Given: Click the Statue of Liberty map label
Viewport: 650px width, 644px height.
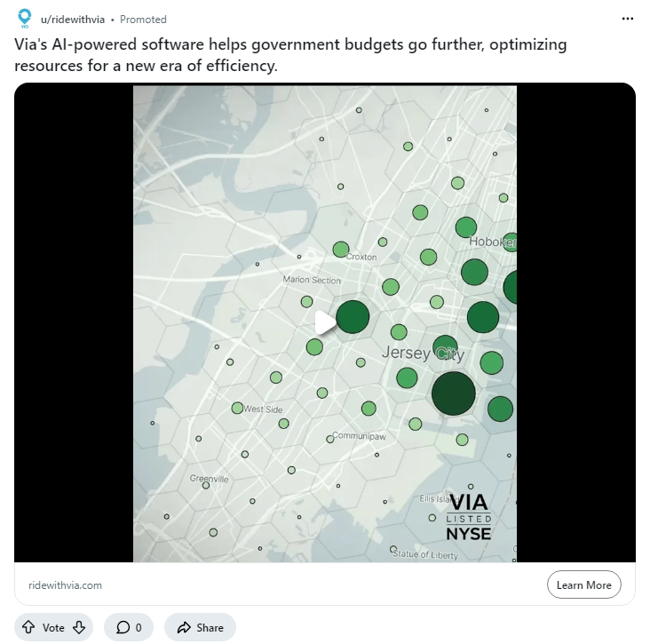Looking at the screenshot, I should click(x=426, y=555).
